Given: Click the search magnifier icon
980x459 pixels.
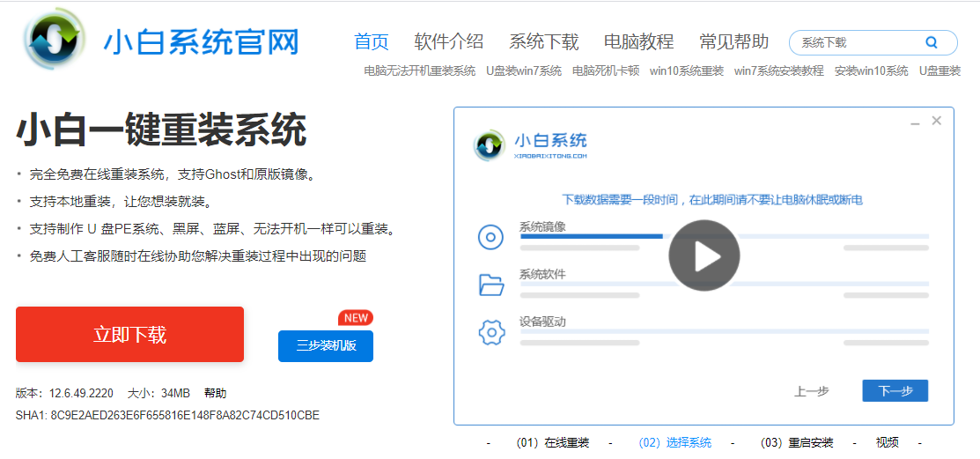Looking at the screenshot, I should pos(932,42).
